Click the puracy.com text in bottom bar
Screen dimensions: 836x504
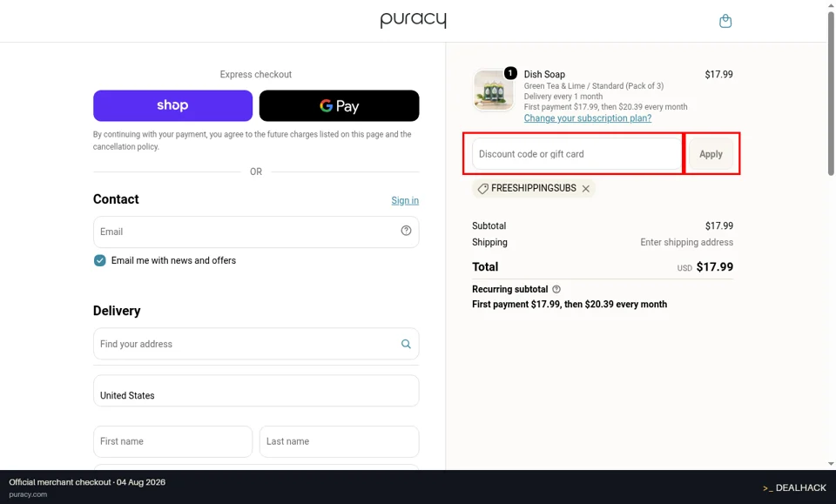coord(28,494)
